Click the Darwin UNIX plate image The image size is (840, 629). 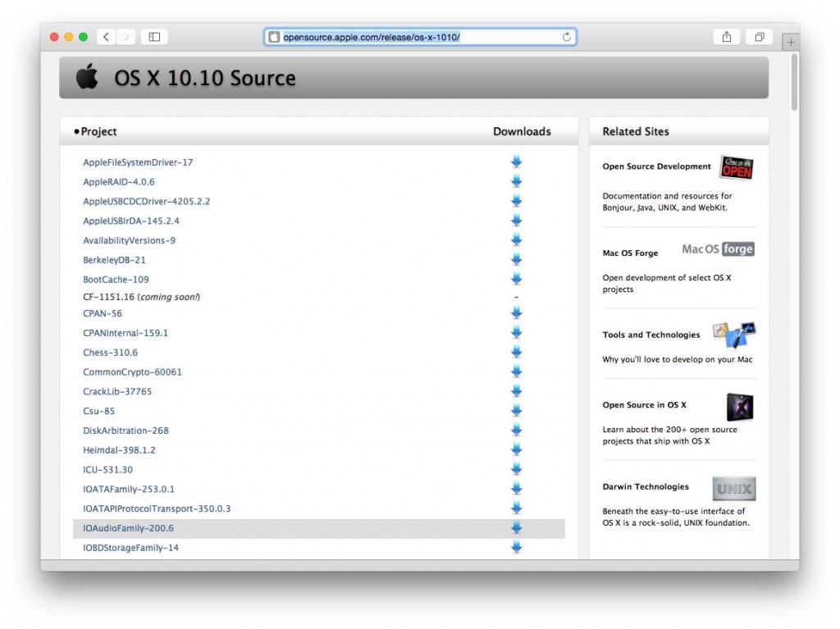pos(734,489)
